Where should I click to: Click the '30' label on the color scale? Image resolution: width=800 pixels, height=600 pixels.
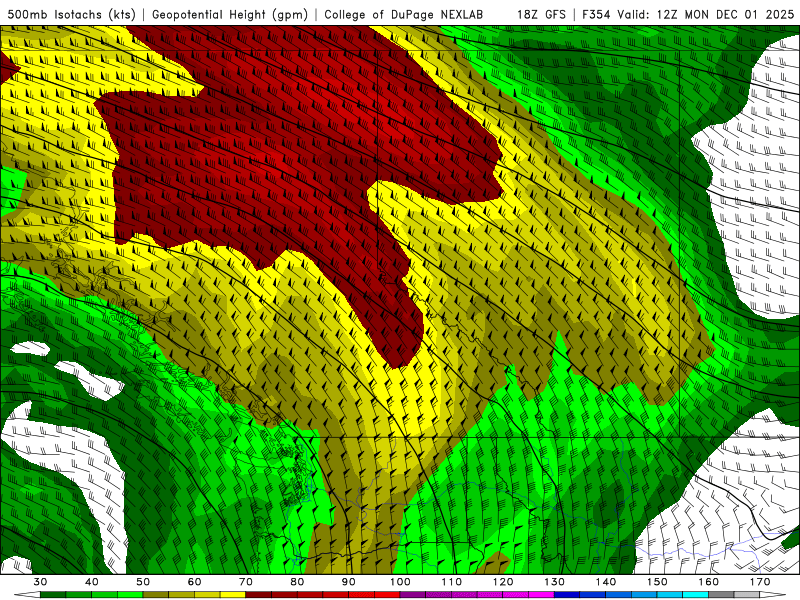click(40, 582)
